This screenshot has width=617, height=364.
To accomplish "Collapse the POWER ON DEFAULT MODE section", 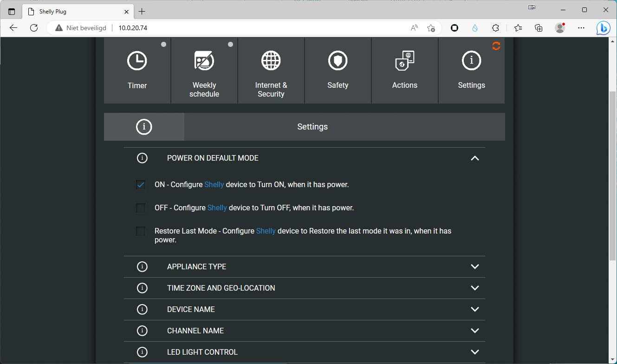I will click(474, 158).
